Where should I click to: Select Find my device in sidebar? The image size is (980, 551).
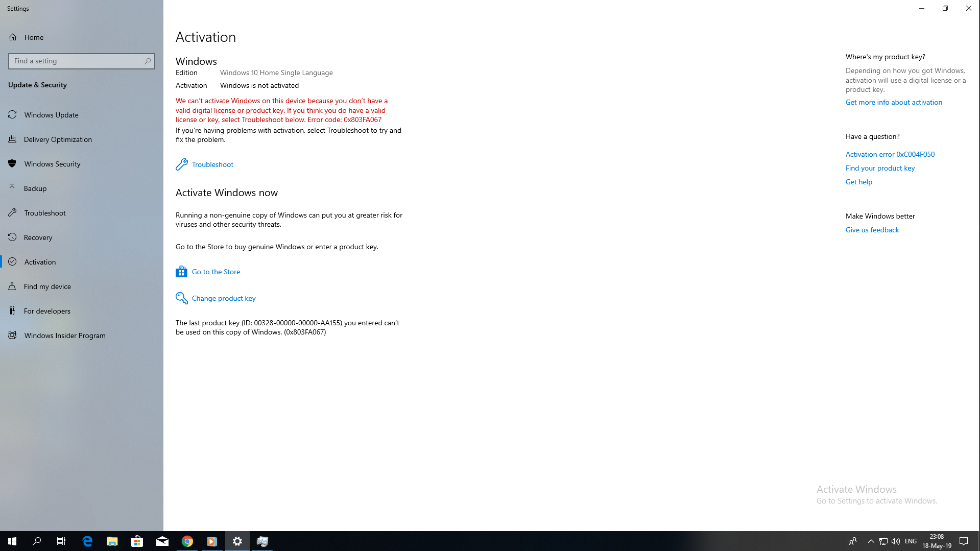(82, 286)
